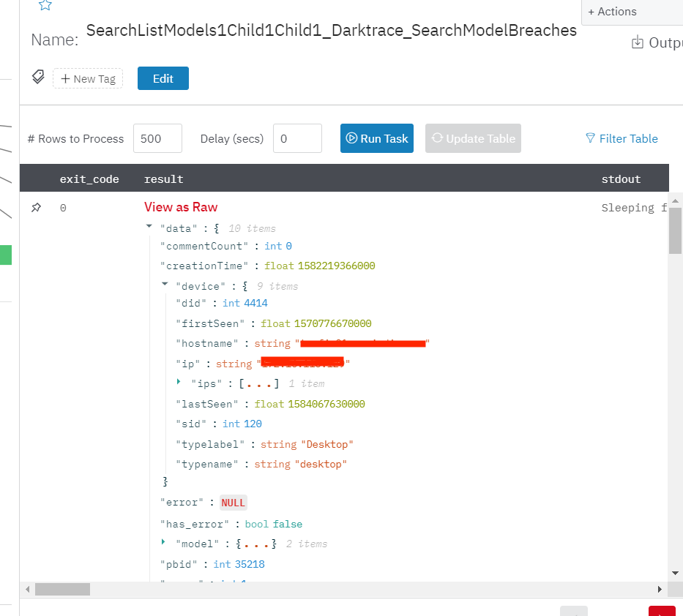Viewport: 683px width, 616px height.
Task: Click the horizontal scrollbar left arrow
Action: pyautogui.click(x=27, y=590)
